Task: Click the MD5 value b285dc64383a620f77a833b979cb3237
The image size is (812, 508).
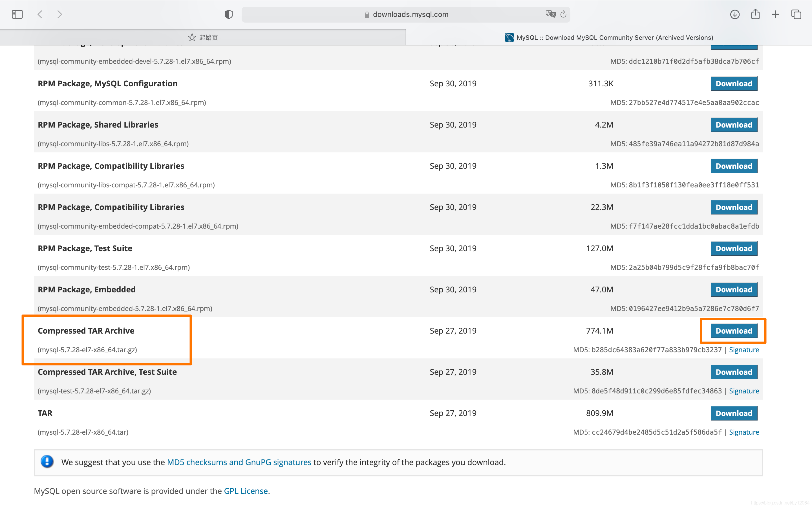Action: tap(656, 350)
